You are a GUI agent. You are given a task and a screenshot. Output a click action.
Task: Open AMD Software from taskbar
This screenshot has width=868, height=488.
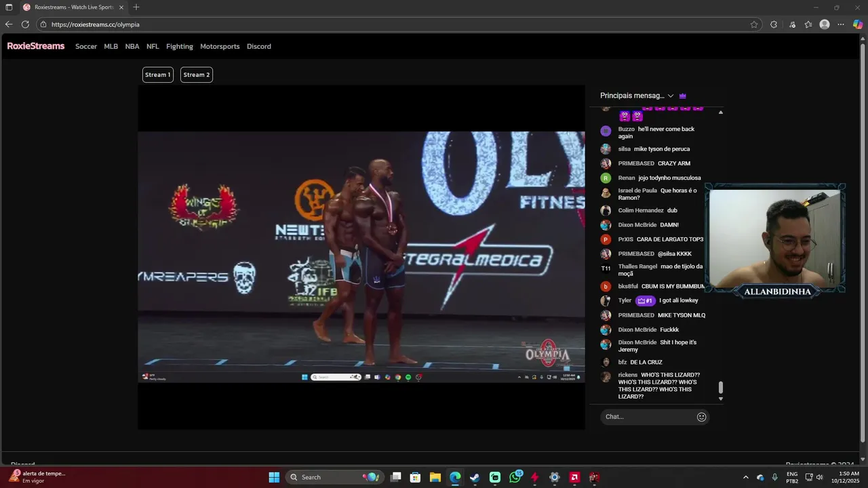574,477
